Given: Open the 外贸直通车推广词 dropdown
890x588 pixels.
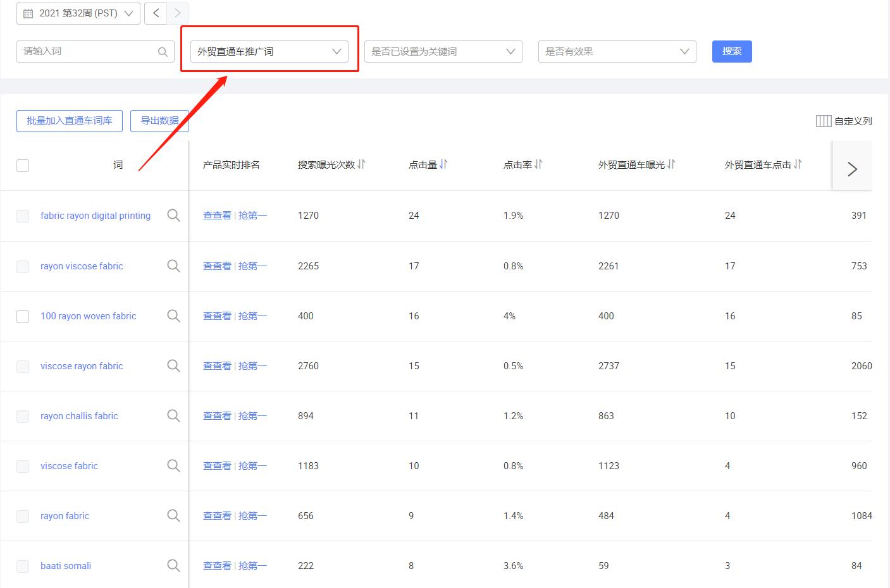Looking at the screenshot, I should pos(269,52).
